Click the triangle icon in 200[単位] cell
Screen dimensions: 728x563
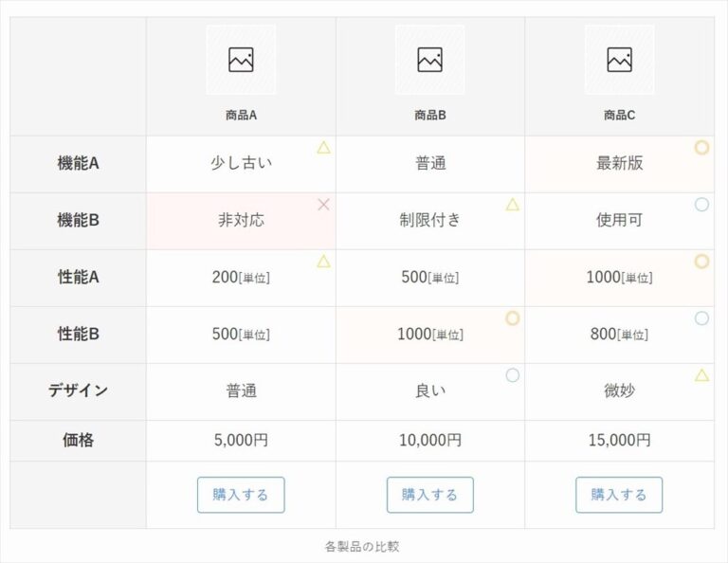pyautogui.click(x=323, y=261)
